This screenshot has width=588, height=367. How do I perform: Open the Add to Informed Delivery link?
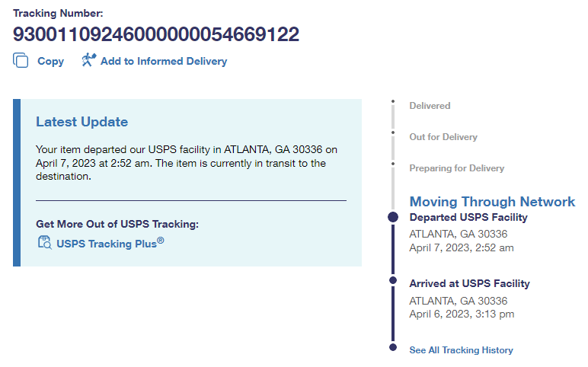click(x=163, y=61)
